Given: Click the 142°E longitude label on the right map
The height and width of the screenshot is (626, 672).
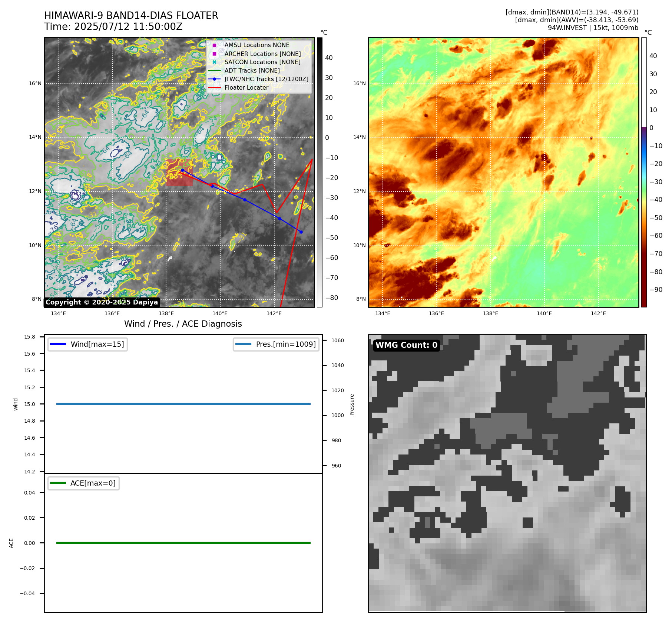Looking at the screenshot, I should tap(598, 314).
